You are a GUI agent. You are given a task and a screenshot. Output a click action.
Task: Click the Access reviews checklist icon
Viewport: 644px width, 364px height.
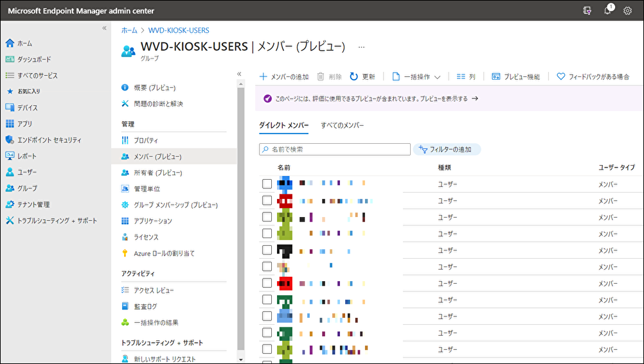tap(125, 290)
